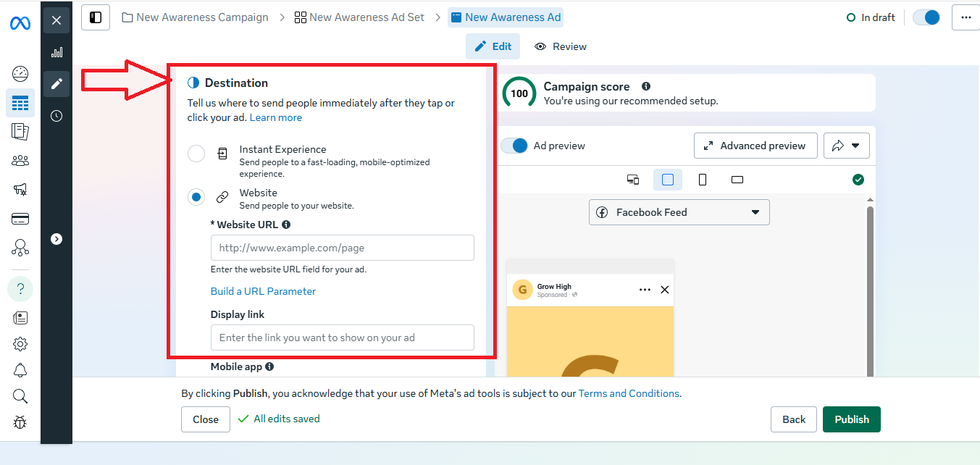The width and height of the screenshot is (980, 465).
Task: Go to New Awareness Ad Set breadcrumb
Action: pyautogui.click(x=359, y=17)
